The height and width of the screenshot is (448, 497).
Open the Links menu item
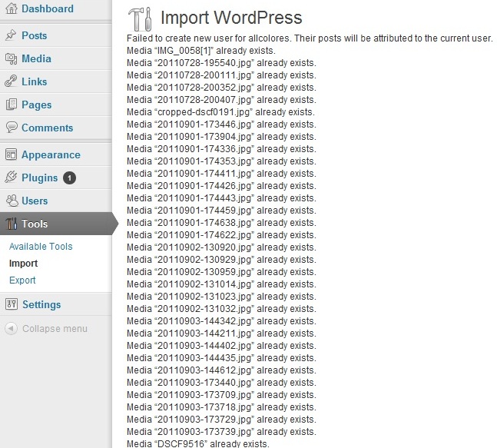[35, 81]
